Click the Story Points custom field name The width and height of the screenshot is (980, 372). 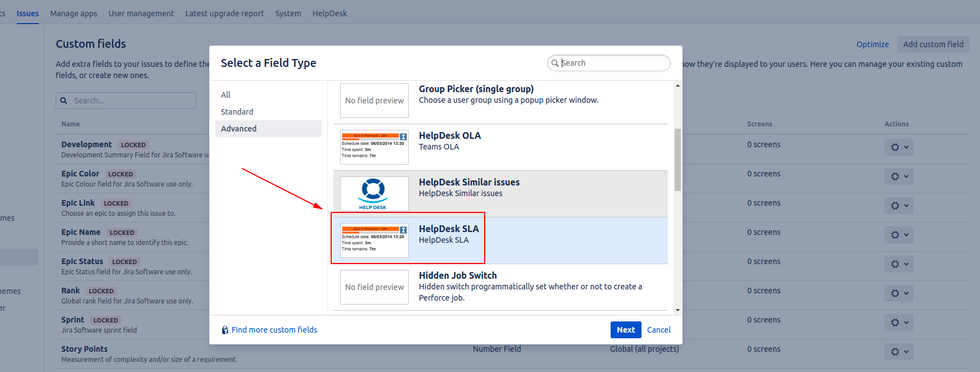[x=84, y=349]
